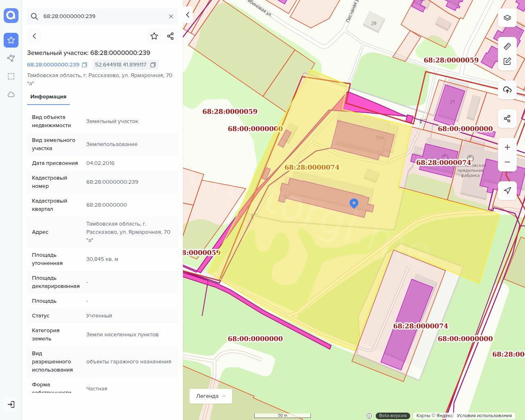Add parcel to favorites with star icon
The width and height of the screenshot is (525, 420).
(154, 36)
